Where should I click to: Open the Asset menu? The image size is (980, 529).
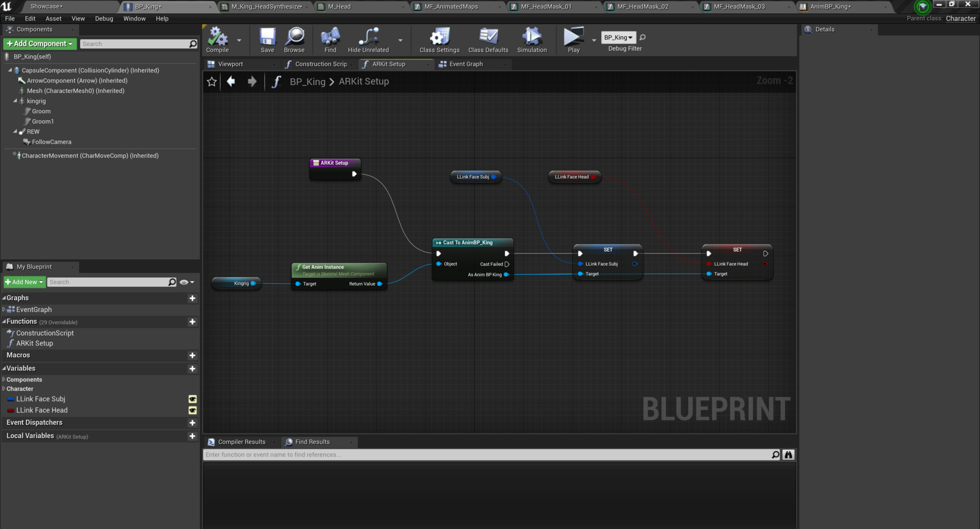(53, 18)
